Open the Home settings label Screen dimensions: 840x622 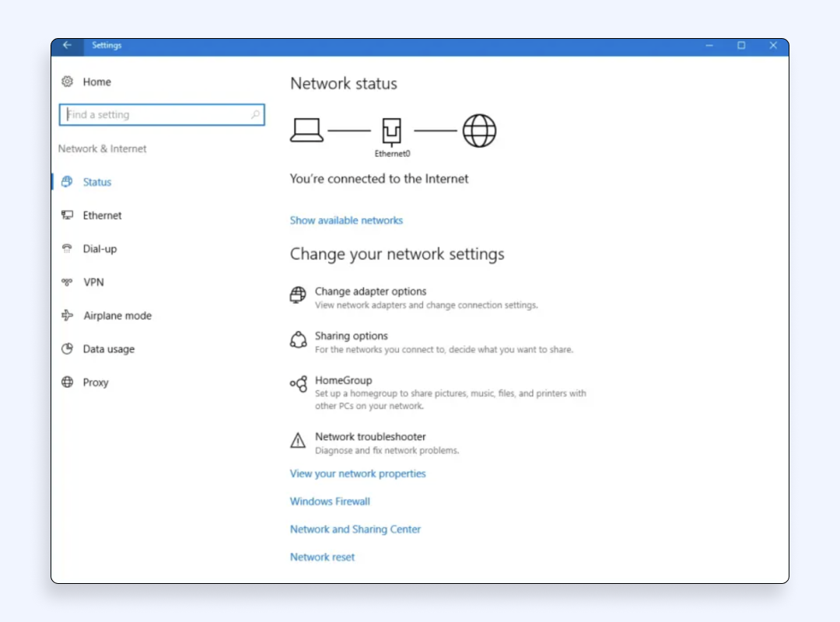[97, 82]
